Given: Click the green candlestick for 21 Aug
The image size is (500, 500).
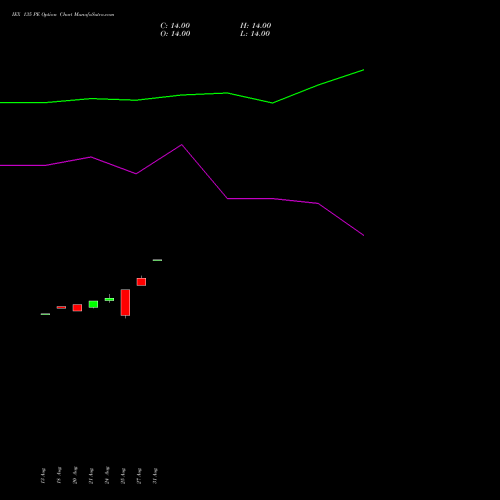Looking at the screenshot, I should pos(93,304).
